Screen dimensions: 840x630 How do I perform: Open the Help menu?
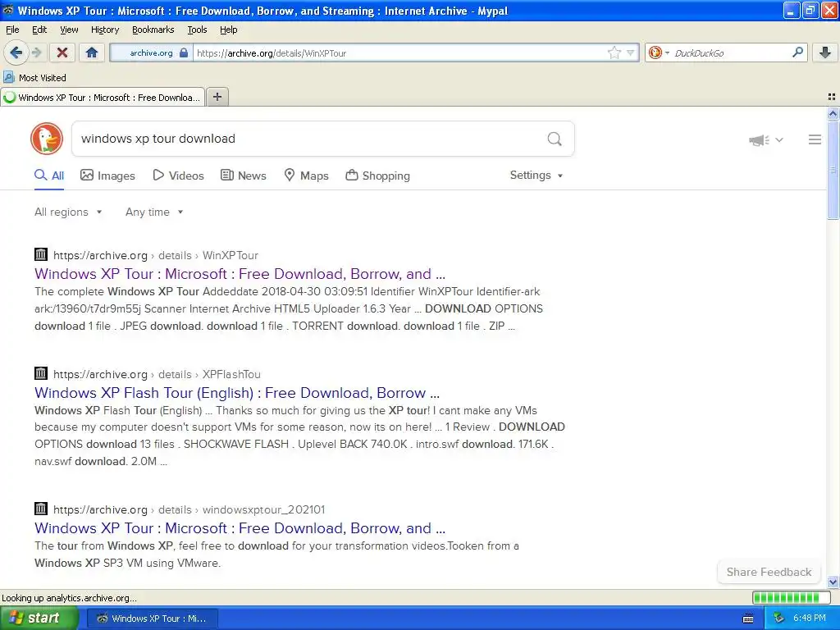click(228, 30)
